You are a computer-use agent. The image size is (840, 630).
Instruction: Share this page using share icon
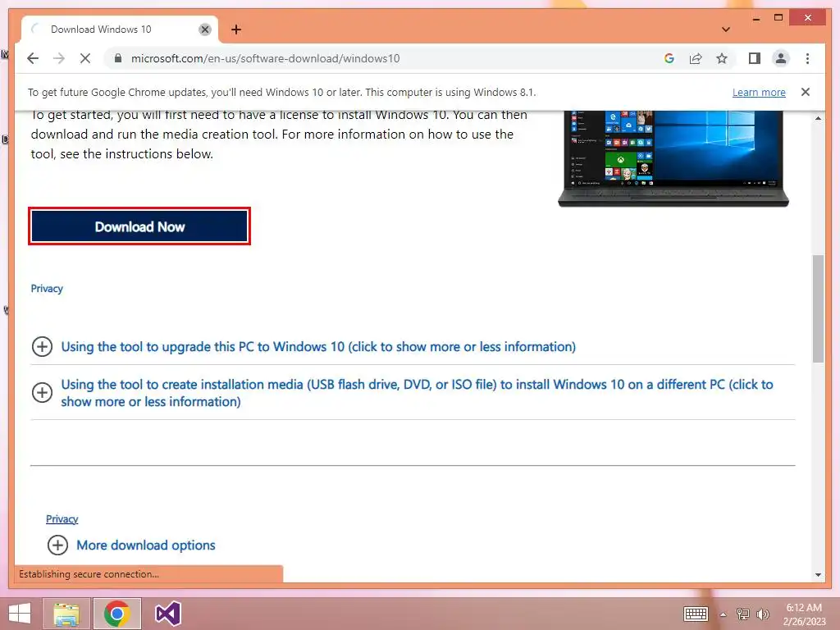coord(696,58)
